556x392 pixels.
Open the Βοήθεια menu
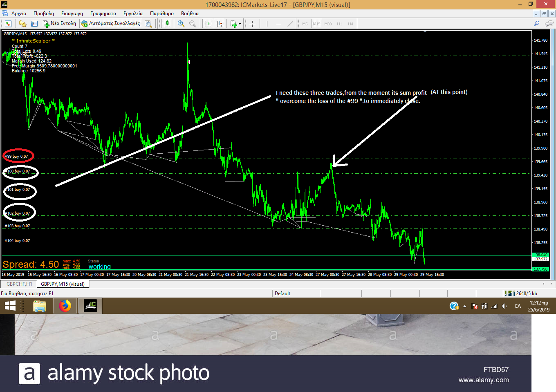[190, 13]
